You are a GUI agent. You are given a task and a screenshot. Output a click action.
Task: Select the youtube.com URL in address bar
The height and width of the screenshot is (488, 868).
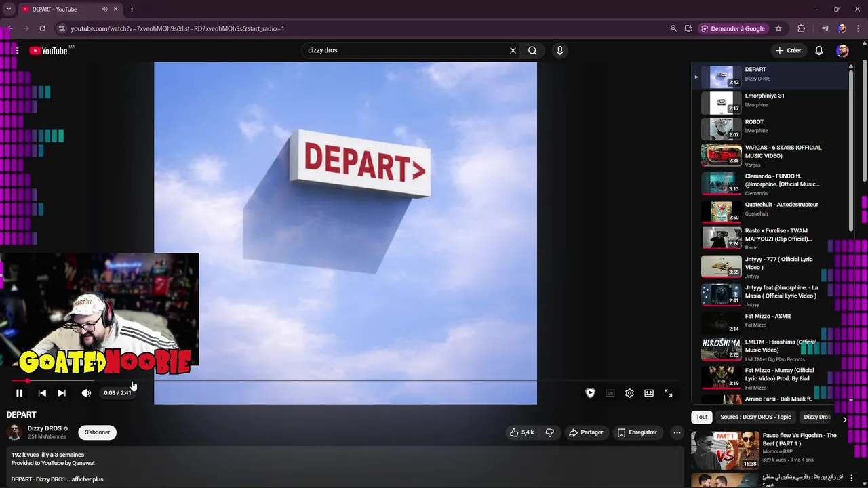pyautogui.click(x=178, y=28)
